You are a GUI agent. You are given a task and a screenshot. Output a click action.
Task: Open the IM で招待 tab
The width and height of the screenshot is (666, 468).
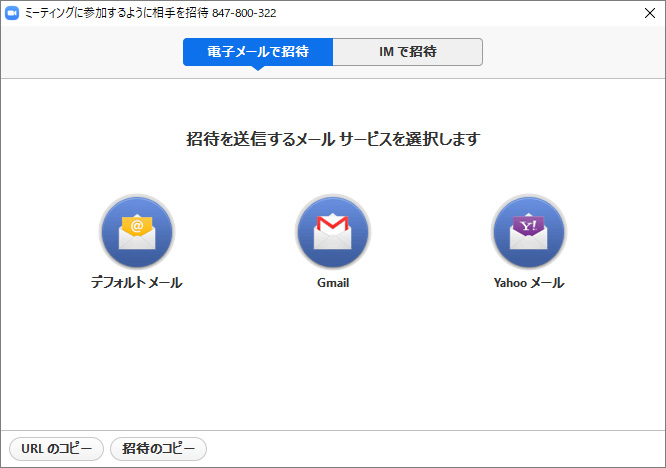[407, 51]
